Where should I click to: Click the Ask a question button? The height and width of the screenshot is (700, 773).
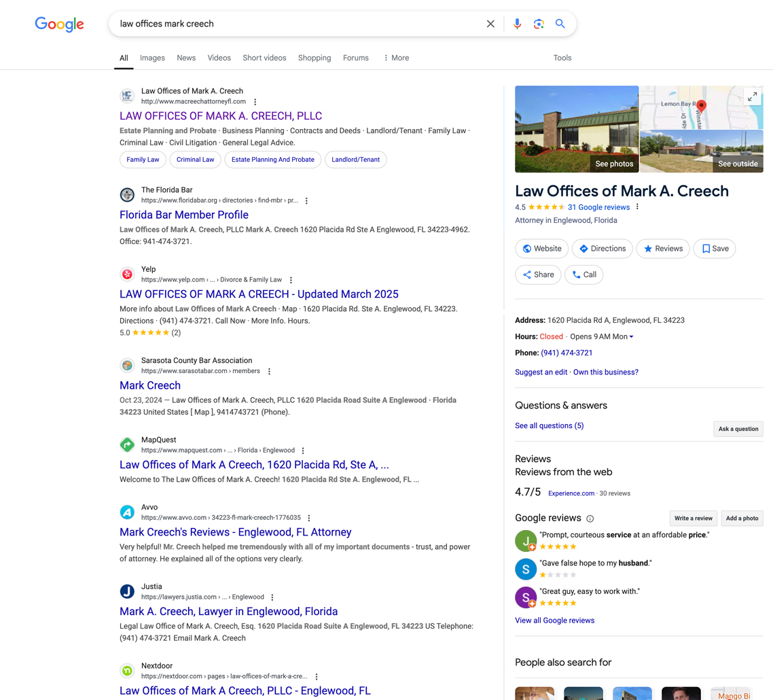(738, 429)
